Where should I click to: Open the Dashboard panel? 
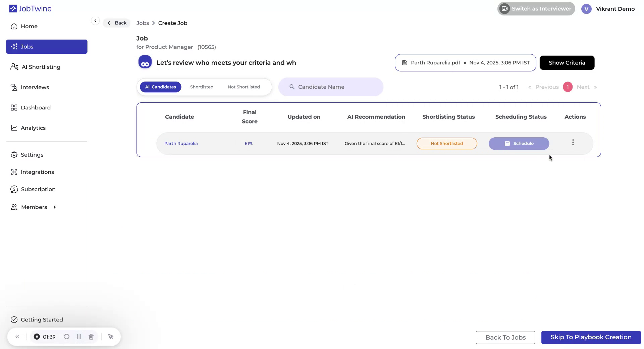point(36,107)
